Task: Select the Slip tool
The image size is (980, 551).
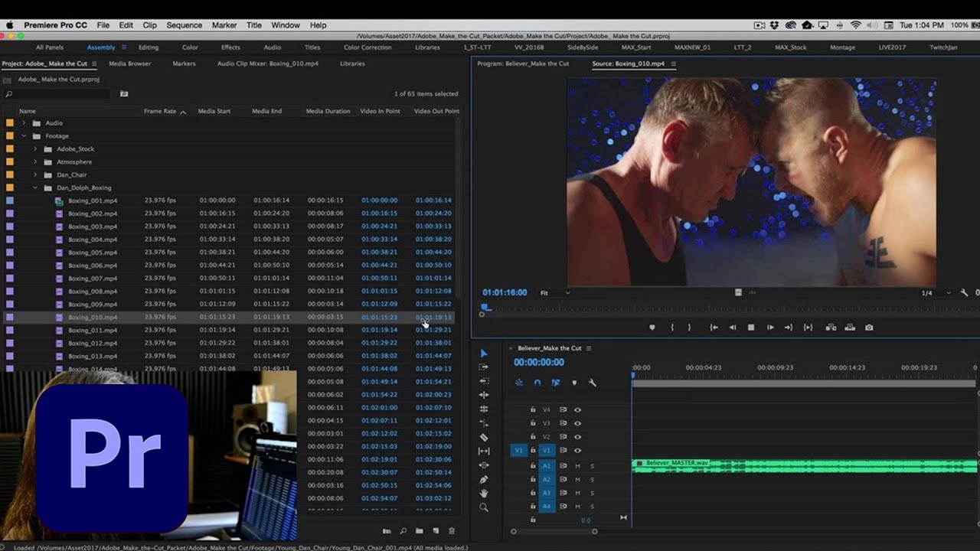Action: [483, 452]
